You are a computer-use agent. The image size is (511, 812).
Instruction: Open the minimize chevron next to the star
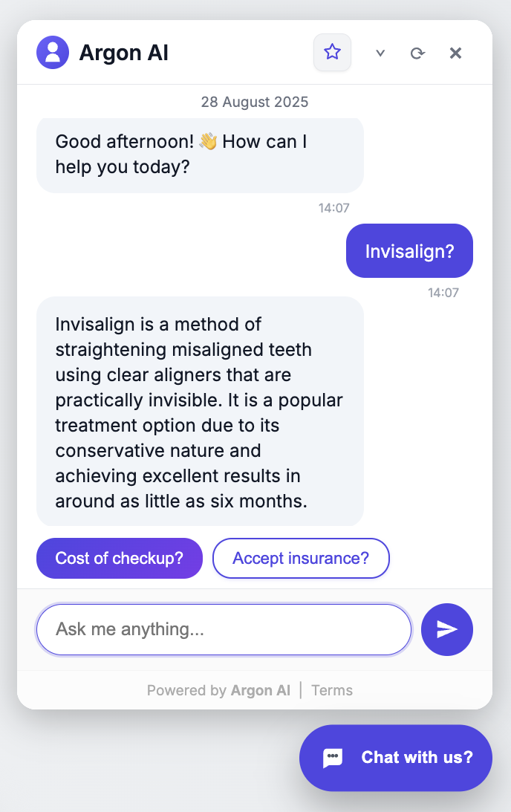tap(380, 53)
